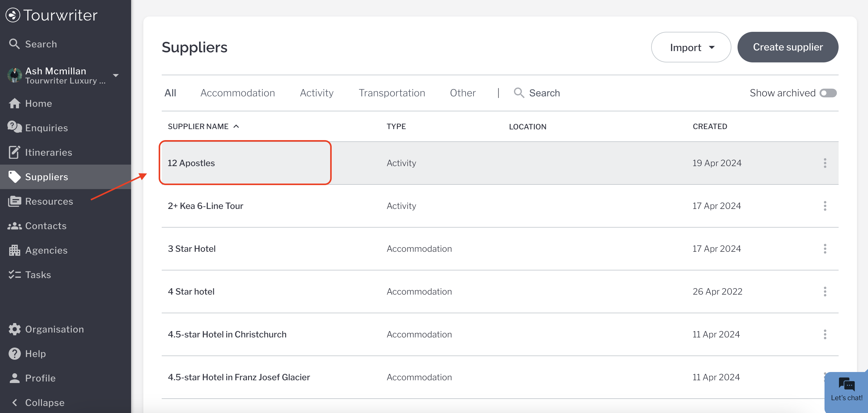Open the Let's chat widget
The image size is (868, 413).
(846, 389)
